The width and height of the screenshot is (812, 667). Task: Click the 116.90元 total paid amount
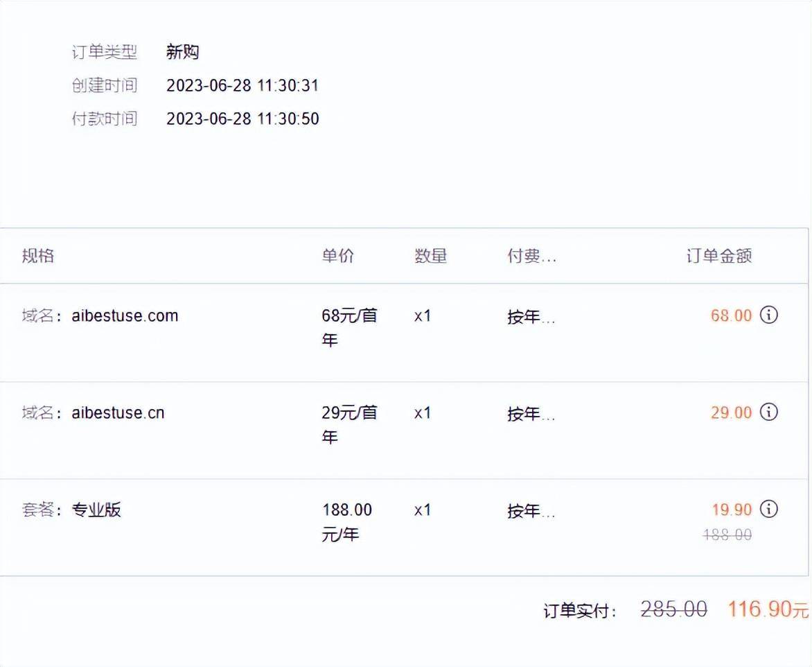click(x=768, y=609)
